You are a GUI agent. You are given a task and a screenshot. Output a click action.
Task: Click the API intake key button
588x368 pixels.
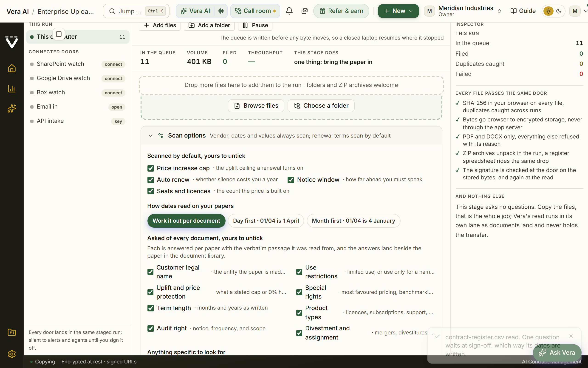tap(118, 121)
